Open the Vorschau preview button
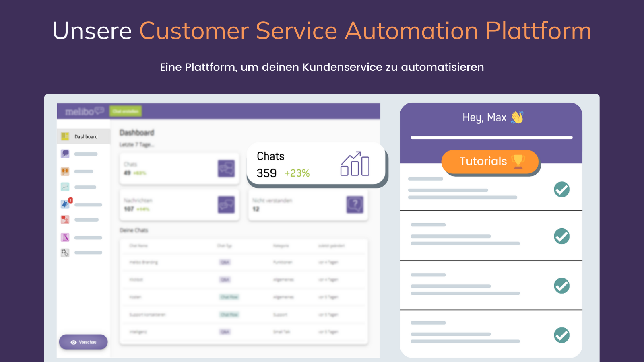 [83, 342]
